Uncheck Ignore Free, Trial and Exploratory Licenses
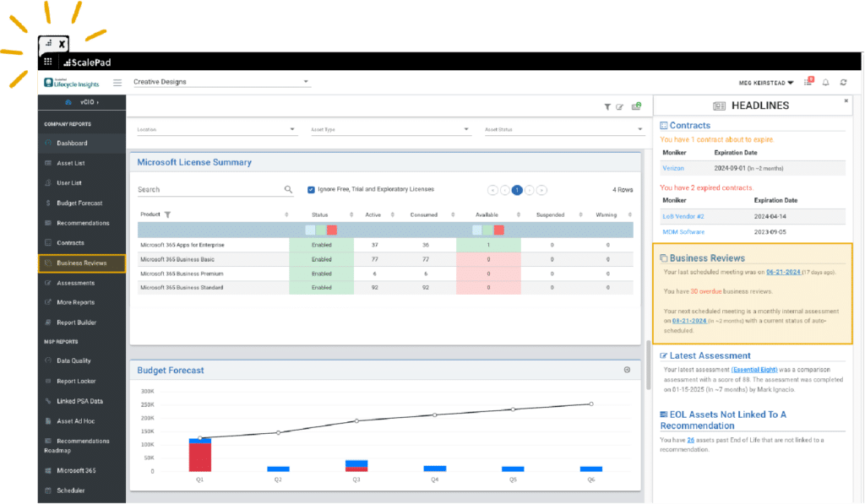 [x=312, y=189]
